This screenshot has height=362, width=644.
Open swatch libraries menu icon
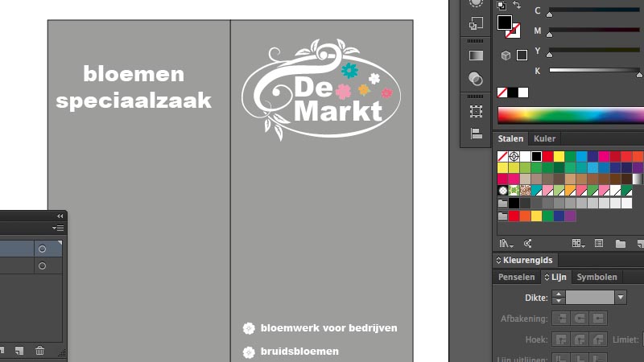click(x=505, y=243)
